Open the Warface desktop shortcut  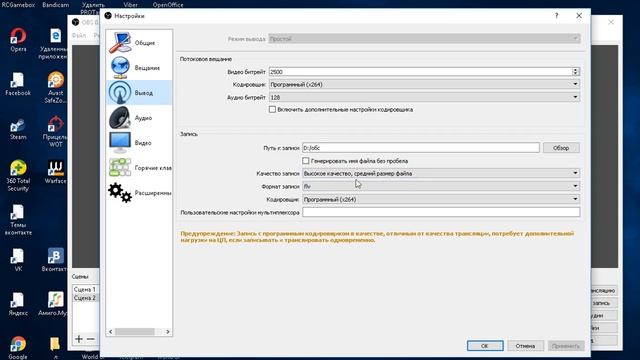pos(56,172)
